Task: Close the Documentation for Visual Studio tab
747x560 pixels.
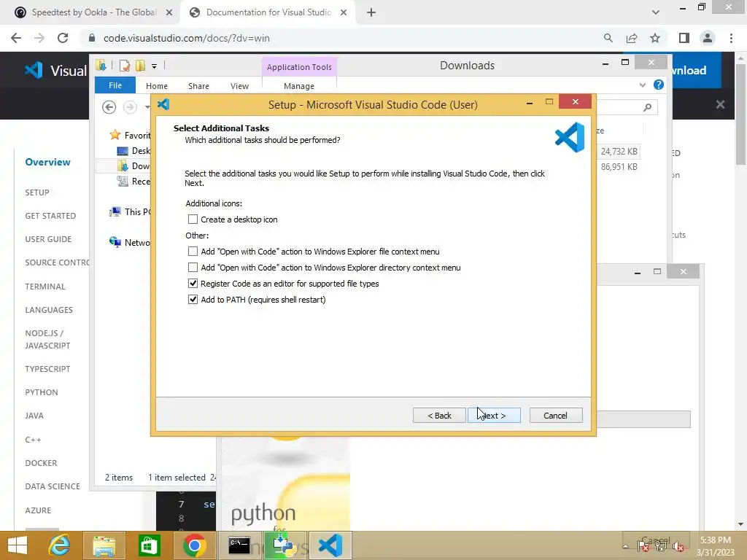Action: pyautogui.click(x=344, y=12)
